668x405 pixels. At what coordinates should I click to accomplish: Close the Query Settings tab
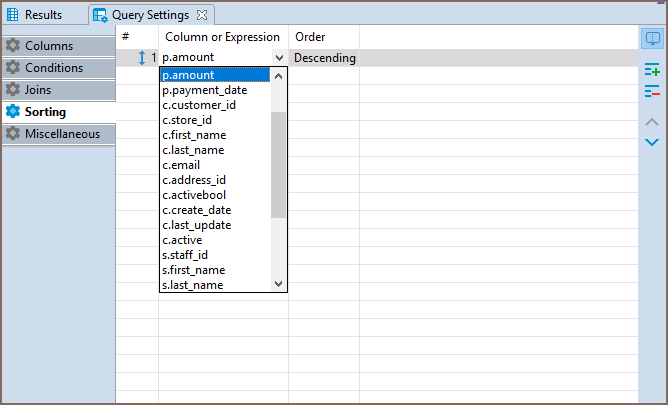coord(201,15)
